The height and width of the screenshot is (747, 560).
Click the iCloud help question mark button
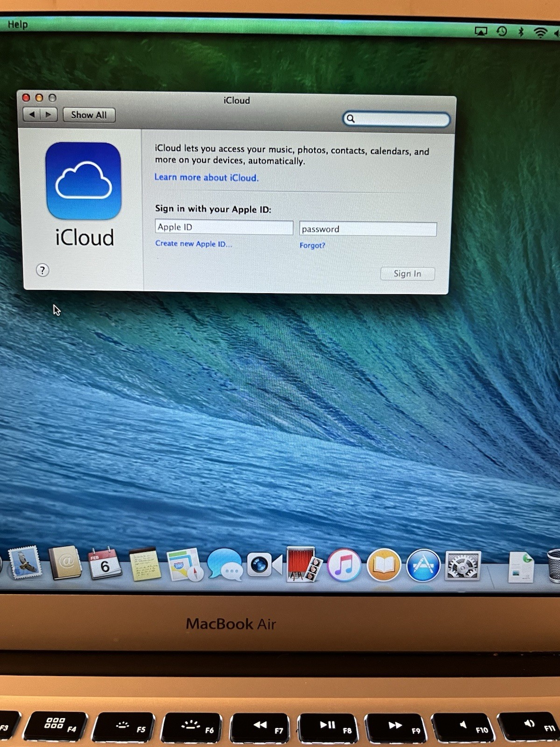pos(42,270)
